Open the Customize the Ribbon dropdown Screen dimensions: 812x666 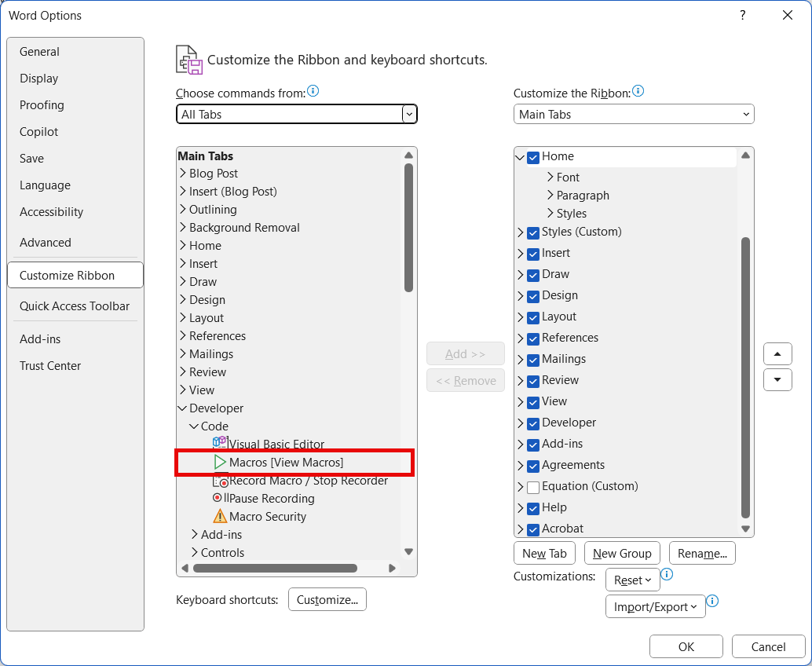746,114
